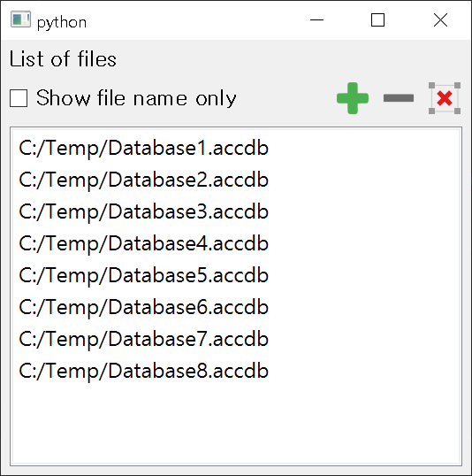Click the python window icon in title bar
Image resolution: width=472 pixels, height=476 pixels.
(20, 19)
